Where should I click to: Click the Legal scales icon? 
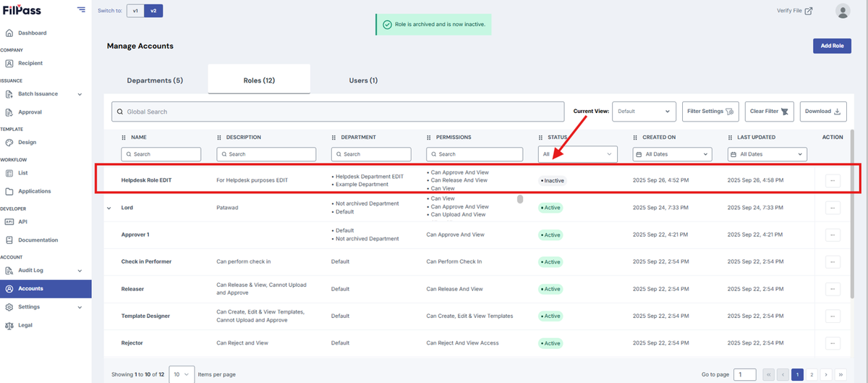pos(9,326)
